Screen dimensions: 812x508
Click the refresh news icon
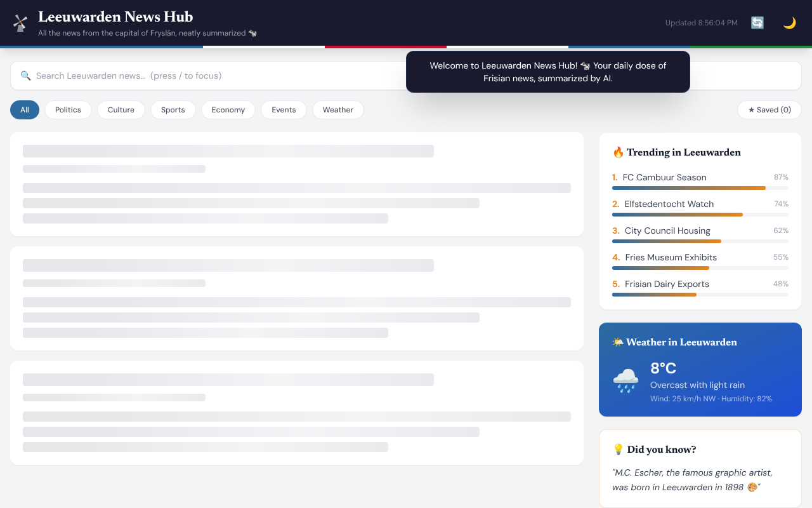click(757, 23)
